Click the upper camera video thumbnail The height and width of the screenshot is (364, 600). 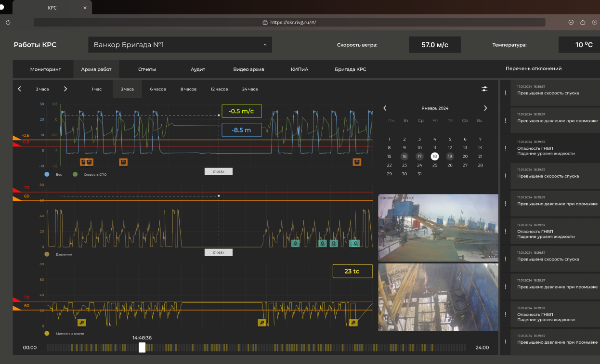[x=438, y=228]
